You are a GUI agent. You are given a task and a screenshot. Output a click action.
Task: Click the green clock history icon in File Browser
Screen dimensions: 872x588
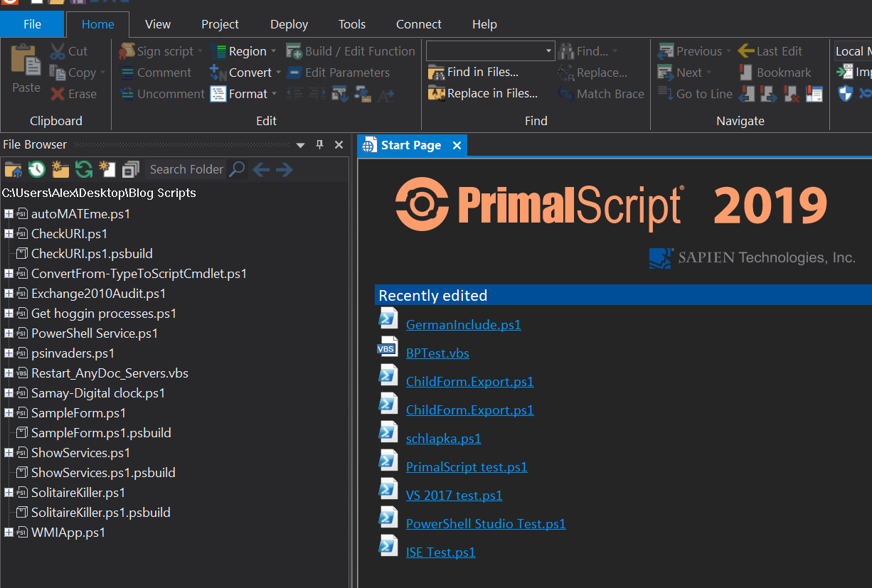[x=36, y=169]
